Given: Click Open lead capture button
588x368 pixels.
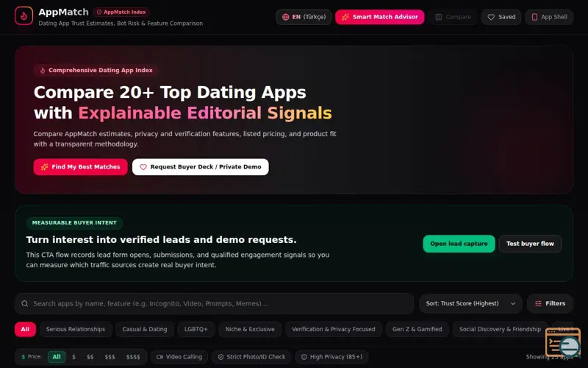Looking at the screenshot, I should pos(459,244).
